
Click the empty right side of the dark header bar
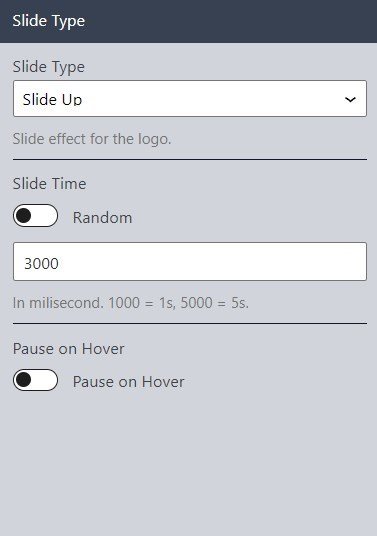coord(232,21)
